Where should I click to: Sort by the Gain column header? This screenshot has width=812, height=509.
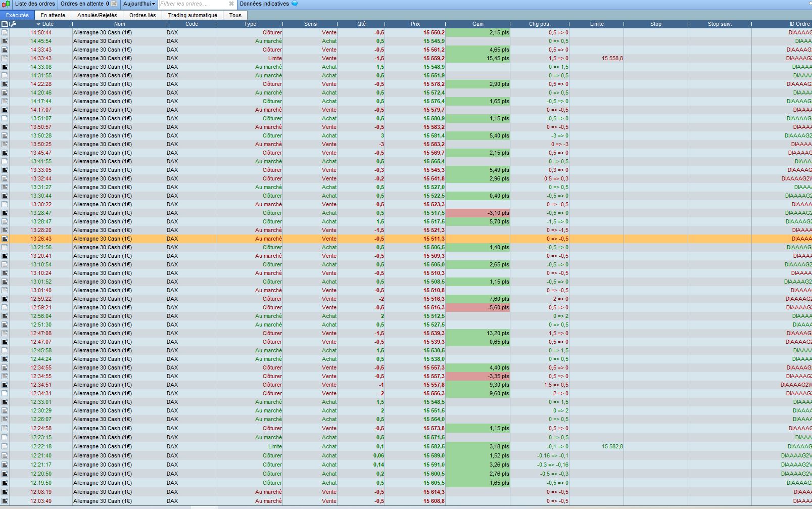click(477, 24)
